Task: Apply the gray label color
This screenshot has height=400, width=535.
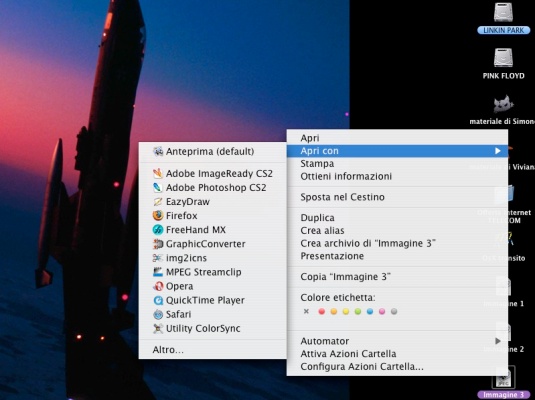Action: [x=394, y=311]
